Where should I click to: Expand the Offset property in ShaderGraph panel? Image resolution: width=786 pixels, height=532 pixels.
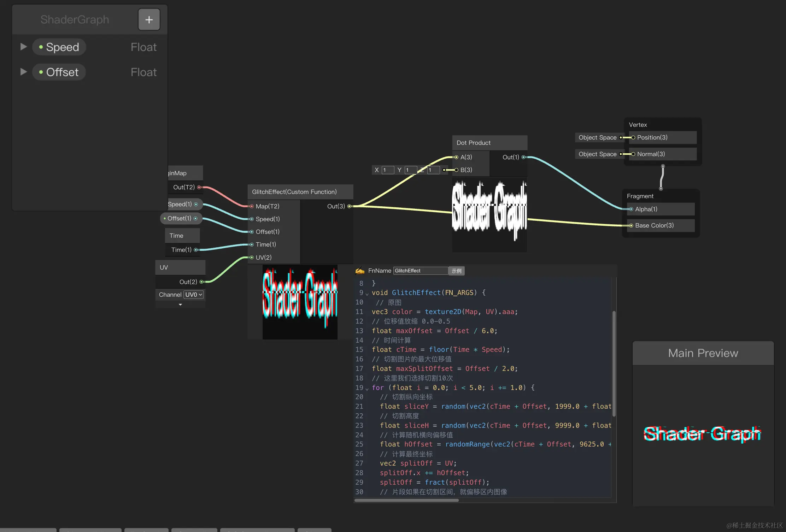(x=23, y=72)
